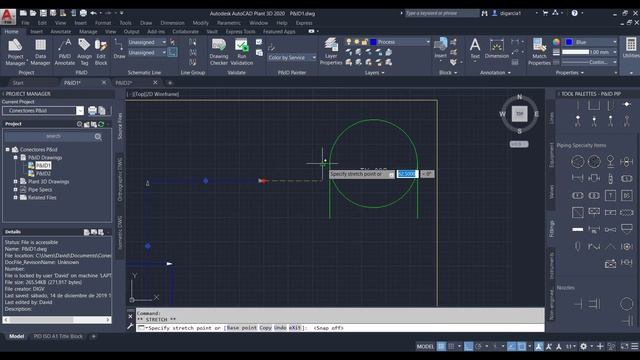Open the Utilities calculator icon
The height and width of the screenshot is (360, 640).
(x=631, y=44)
